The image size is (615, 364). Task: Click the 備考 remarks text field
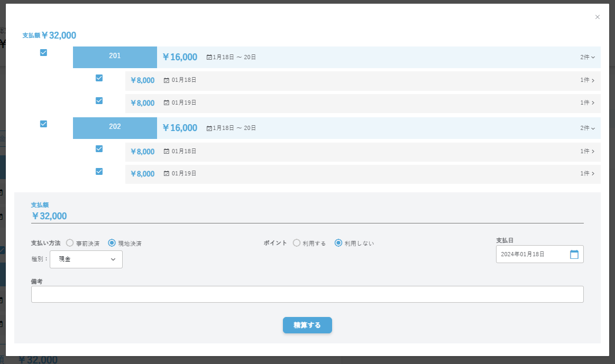(x=307, y=294)
